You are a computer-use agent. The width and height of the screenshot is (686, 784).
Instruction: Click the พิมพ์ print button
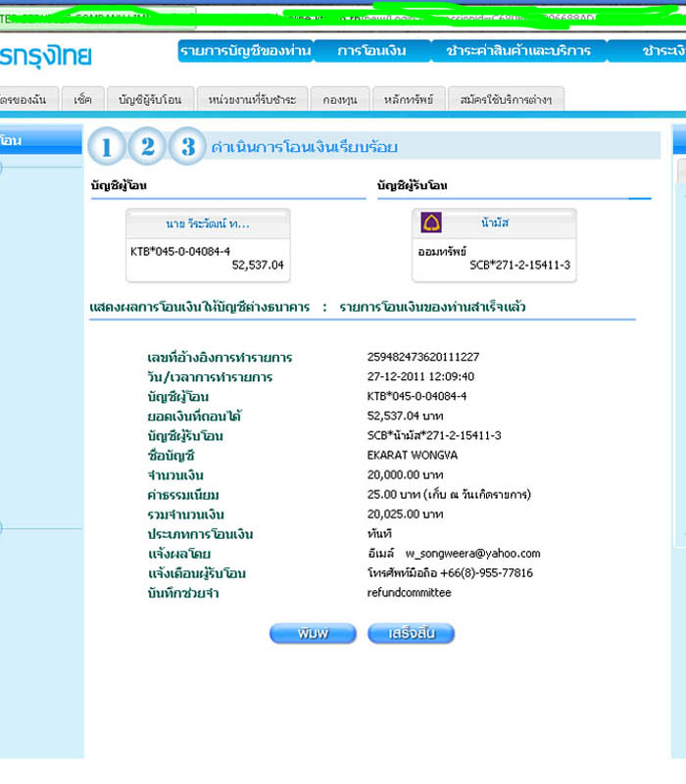313,633
